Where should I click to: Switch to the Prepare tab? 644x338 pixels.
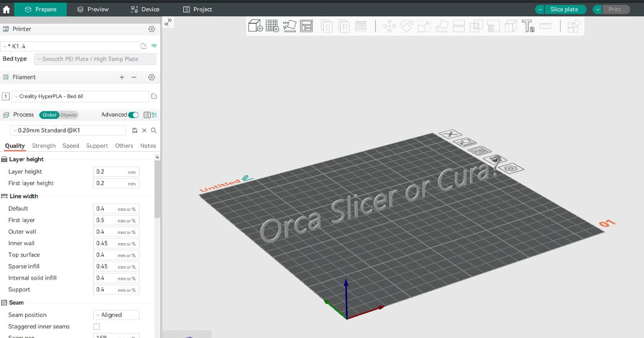pos(41,9)
